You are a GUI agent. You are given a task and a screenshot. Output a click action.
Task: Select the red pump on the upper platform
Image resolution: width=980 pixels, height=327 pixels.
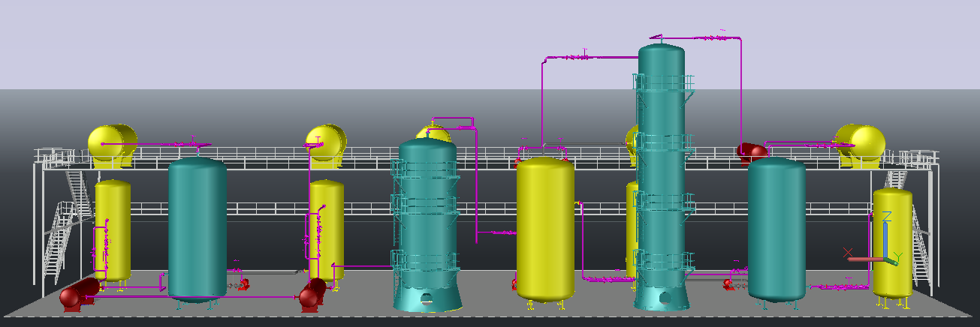[x=753, y=152]
